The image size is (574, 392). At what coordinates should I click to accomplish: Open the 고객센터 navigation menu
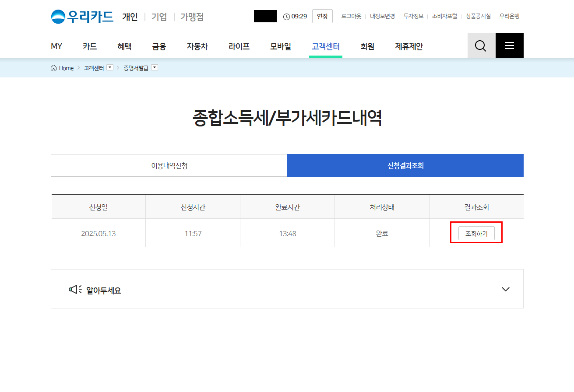(x=326, y=46)
